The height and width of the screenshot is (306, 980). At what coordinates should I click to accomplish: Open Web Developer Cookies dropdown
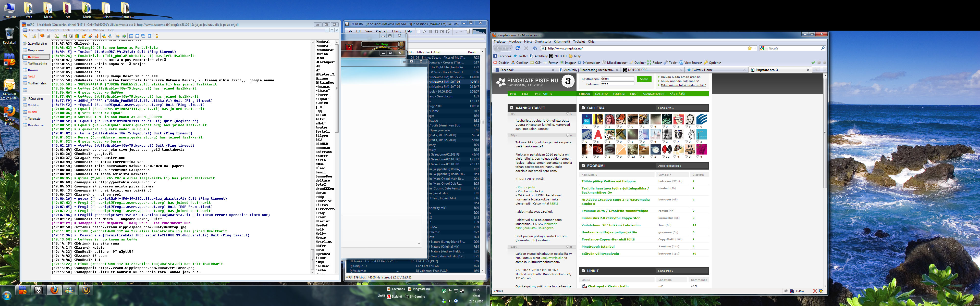[x=522, y=63]
